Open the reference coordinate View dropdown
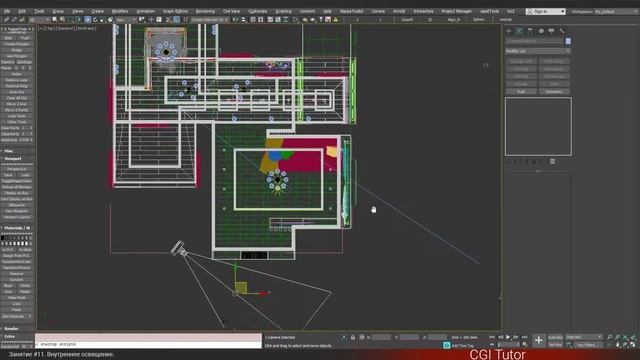 (125, 20)
